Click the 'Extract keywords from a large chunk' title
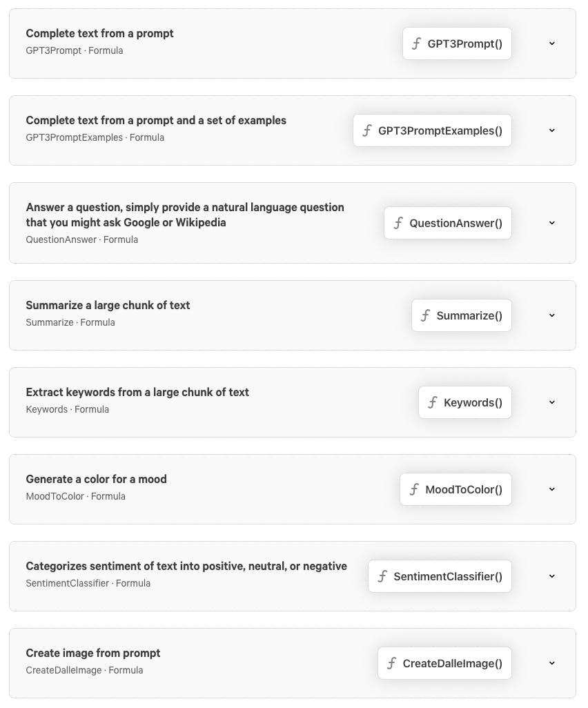The image size is (588, 708). coord(137,392)
